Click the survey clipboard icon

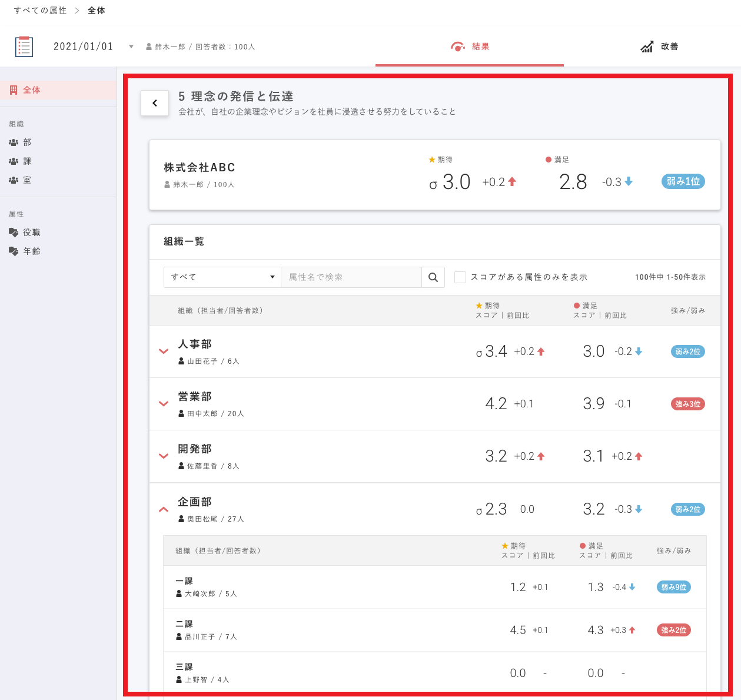[x=24, y=47]
